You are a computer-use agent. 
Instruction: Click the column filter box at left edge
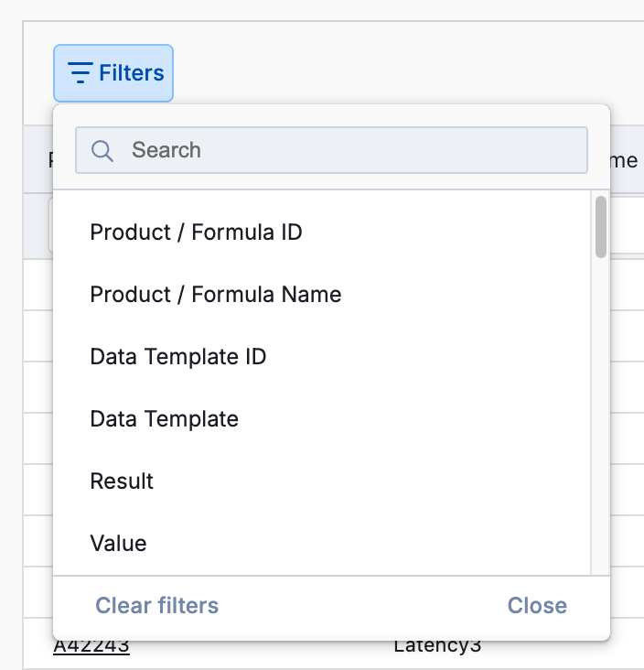click(49, 225)
